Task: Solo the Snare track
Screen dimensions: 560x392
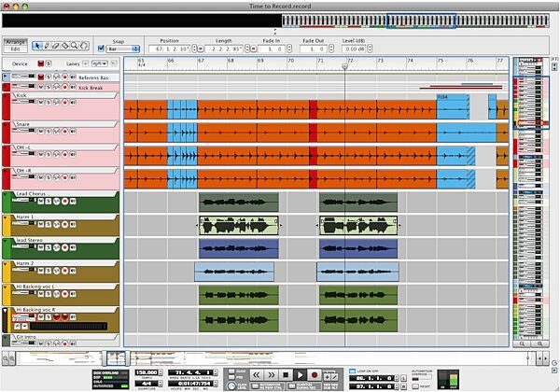Action: click(49, 132)
